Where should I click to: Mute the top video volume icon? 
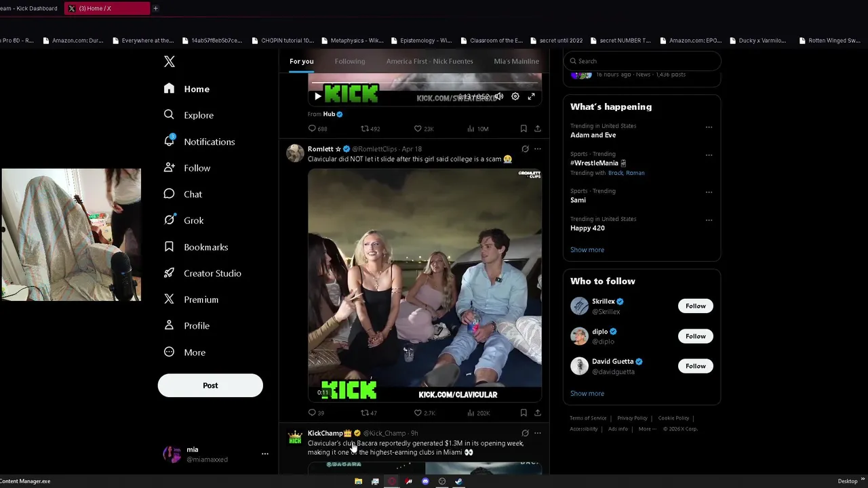pos(498,96)
